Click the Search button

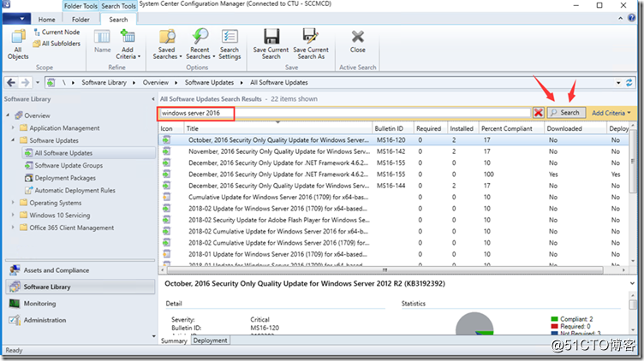pos(566,112)
